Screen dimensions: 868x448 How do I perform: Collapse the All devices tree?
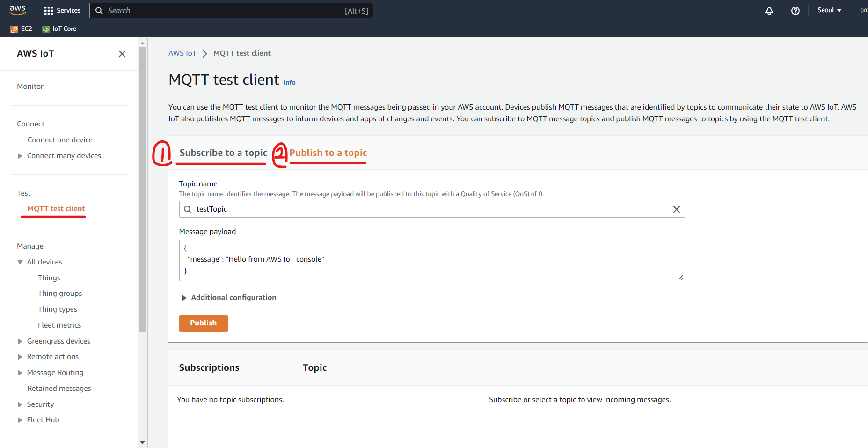click(x=20, y=262)
